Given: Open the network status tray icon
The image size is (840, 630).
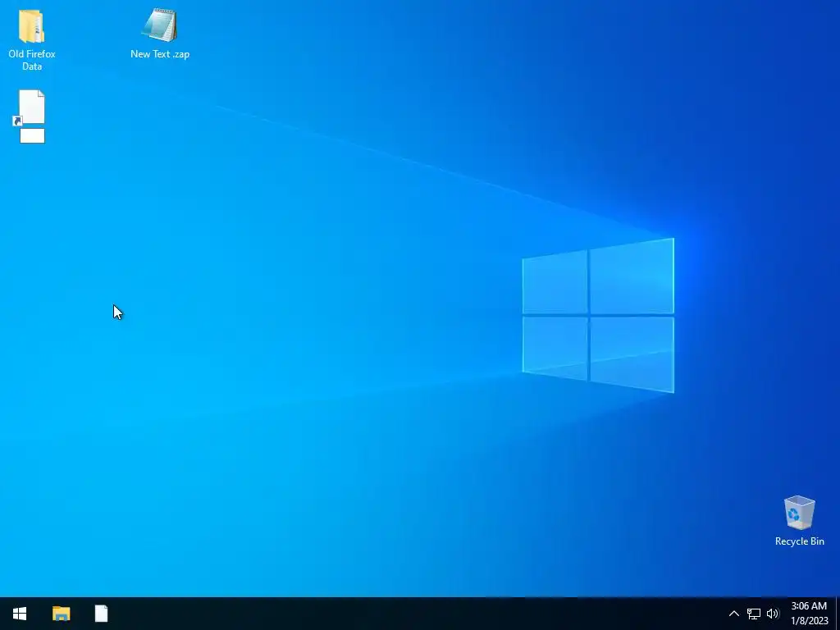Looking at the screenshot, I should click(754, 614).
